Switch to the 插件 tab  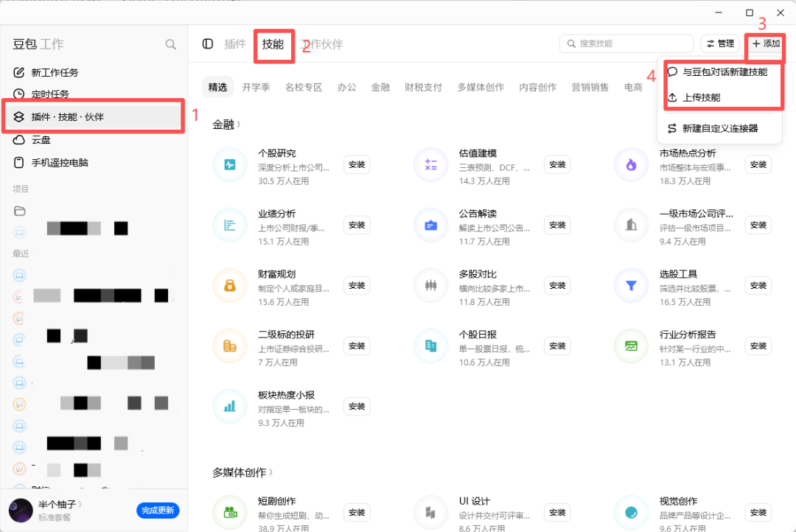[235, 44]
